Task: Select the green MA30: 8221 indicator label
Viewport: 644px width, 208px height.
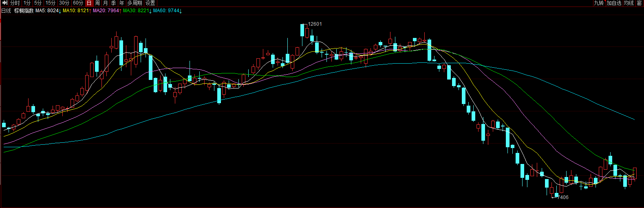Action: [137, 11]
